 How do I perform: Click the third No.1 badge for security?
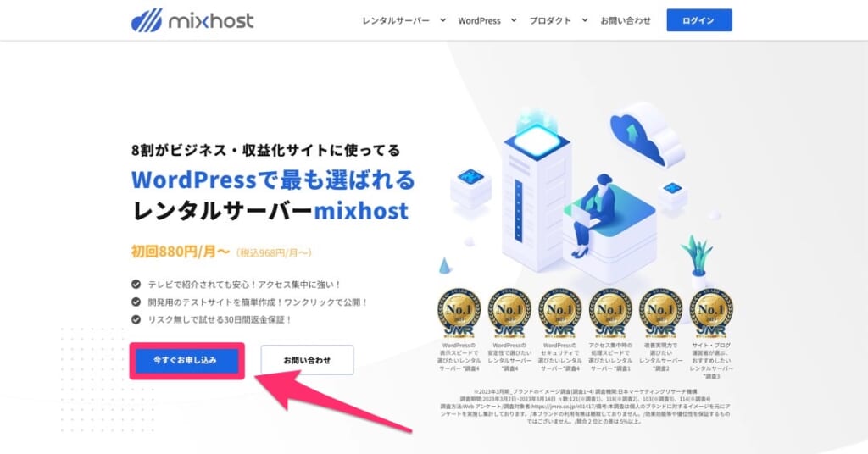coord(559,312)
